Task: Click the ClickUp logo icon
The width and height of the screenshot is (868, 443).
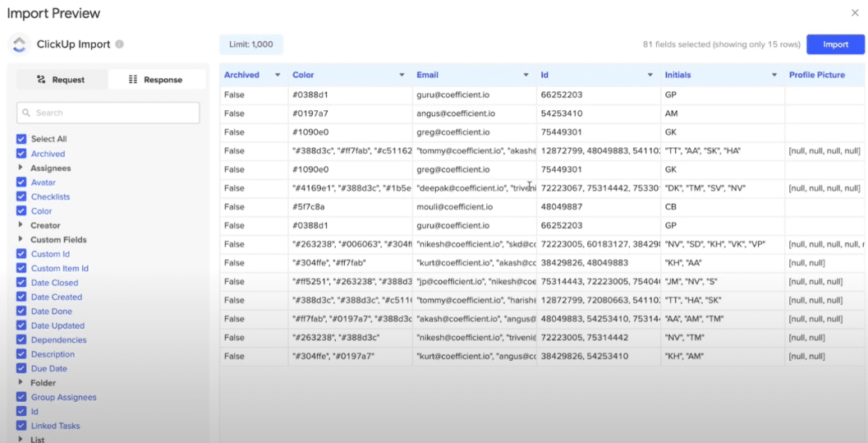Action: click(x=19, y=44)
